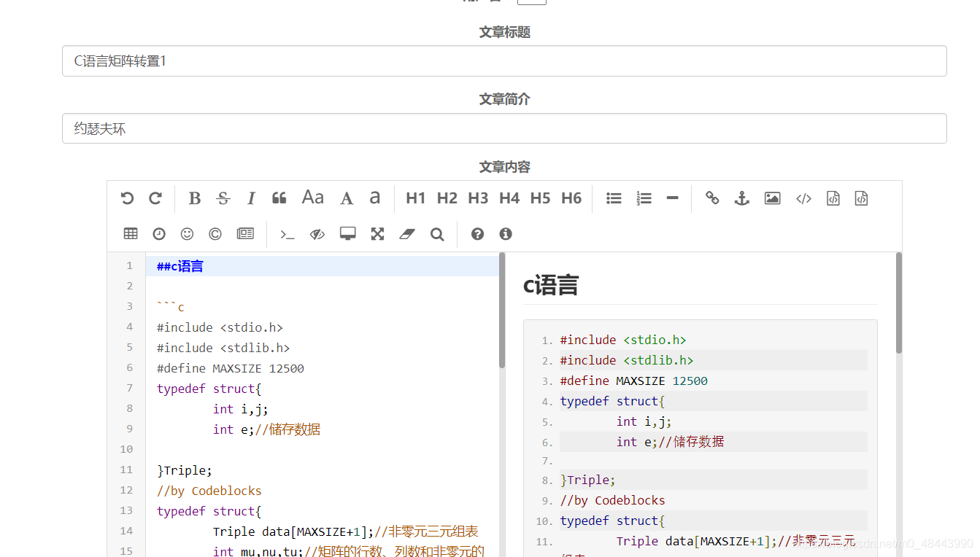The height and width of the screenshot is (557, 980).
Task: Click preview line 3 '#define MAXSIZE 12500'
Action: tap(634, 381)
